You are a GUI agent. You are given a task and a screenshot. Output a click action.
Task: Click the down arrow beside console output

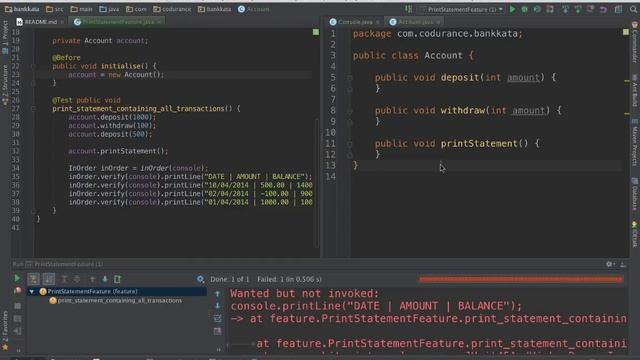pyautogui.click(x=218, y=305)
